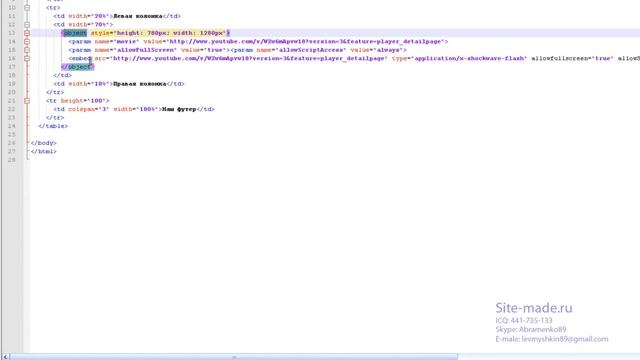Click line number 17 in the margin
The height and width of the screenshot is (360, 640).
pos(12,67)
